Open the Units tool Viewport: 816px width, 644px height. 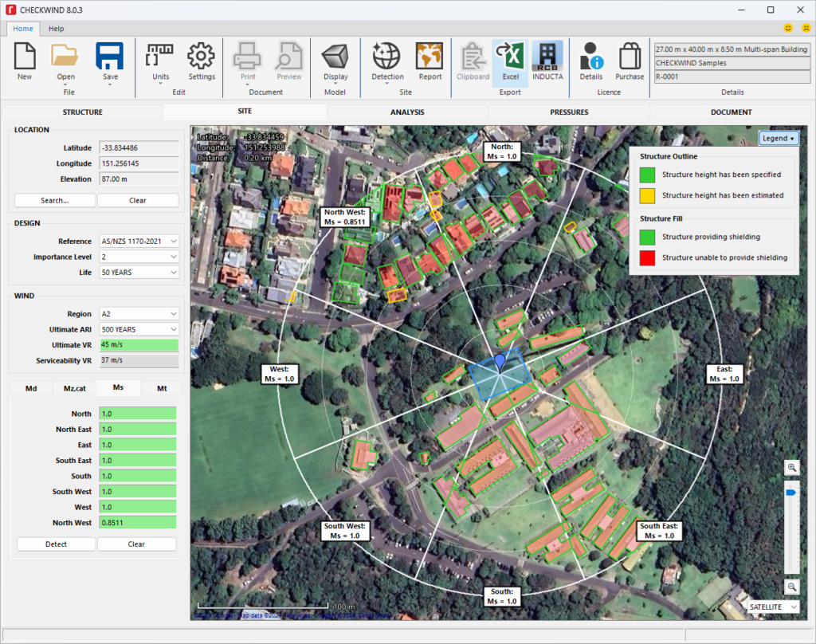click(160, 57)
